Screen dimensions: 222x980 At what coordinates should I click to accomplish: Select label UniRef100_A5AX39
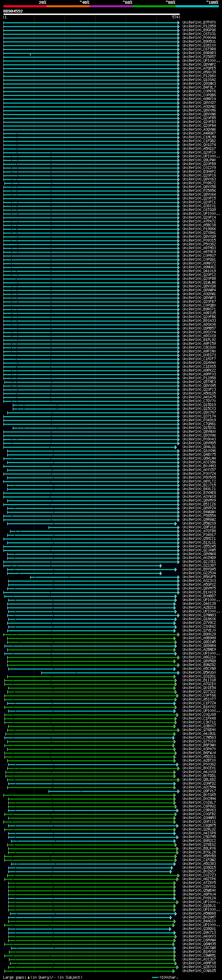point(199,72)
